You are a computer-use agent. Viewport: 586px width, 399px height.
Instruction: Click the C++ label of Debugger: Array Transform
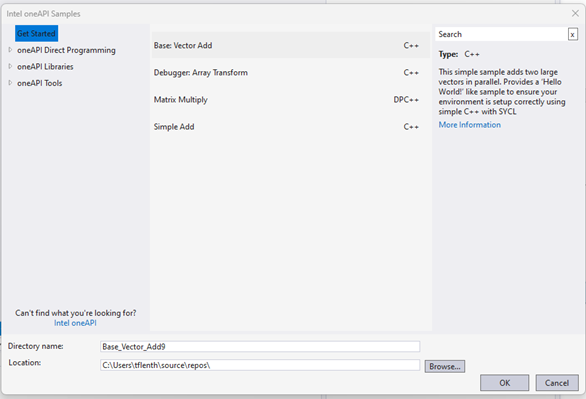[411, 72]
